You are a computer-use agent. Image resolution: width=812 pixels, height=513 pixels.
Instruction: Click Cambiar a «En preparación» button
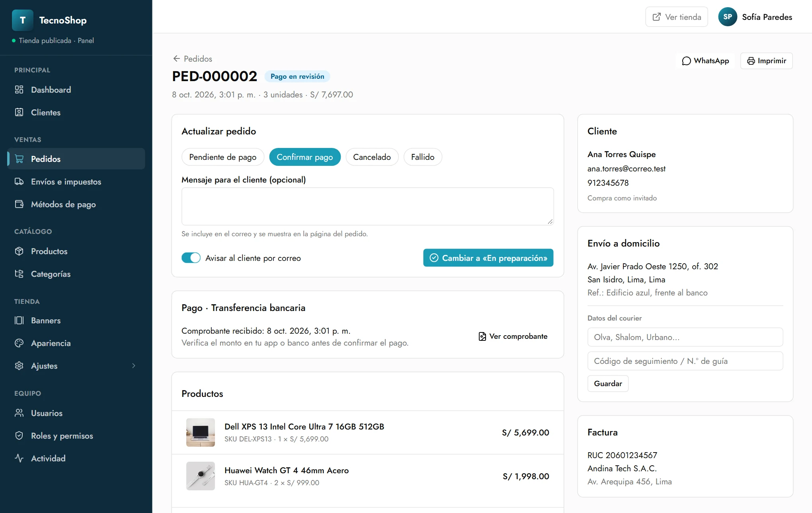coord(488,258)
